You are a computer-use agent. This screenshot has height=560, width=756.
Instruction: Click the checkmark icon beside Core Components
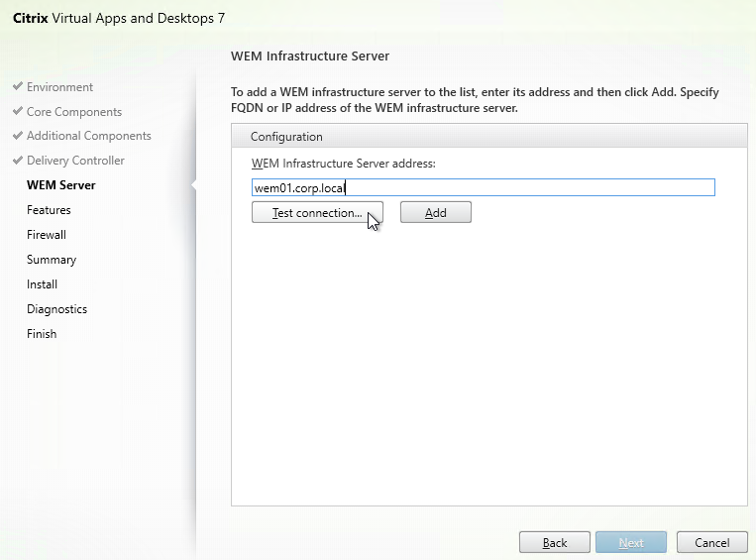[18, 111]
